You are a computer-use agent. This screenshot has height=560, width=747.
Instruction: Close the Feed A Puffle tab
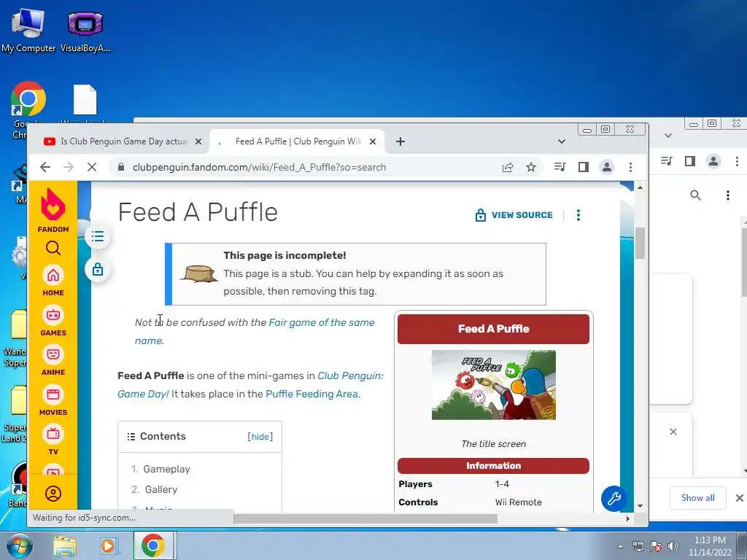(373, 141)
